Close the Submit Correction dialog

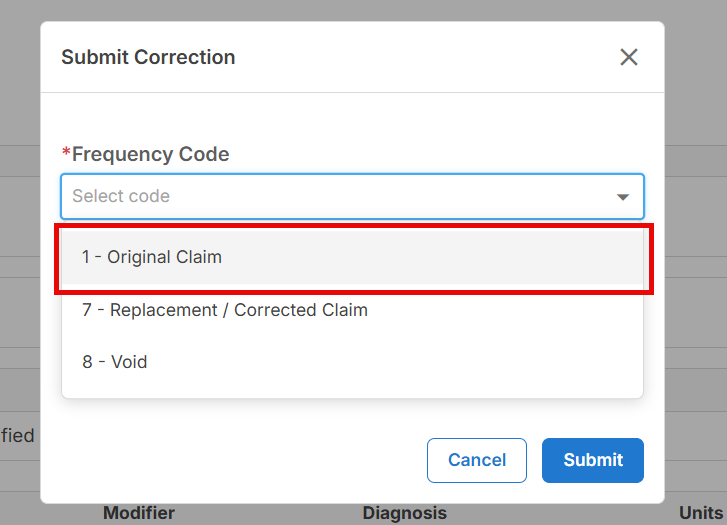(629, 57)
